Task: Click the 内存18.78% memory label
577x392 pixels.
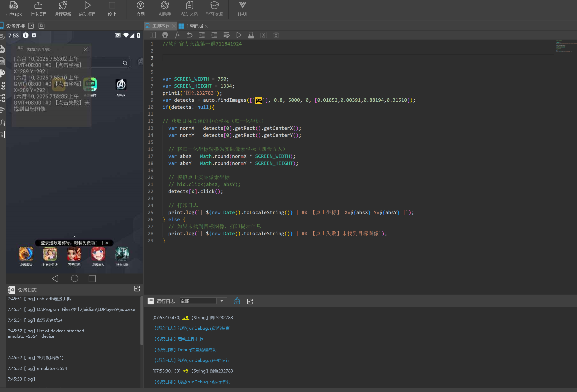Action: coord(39,50)
